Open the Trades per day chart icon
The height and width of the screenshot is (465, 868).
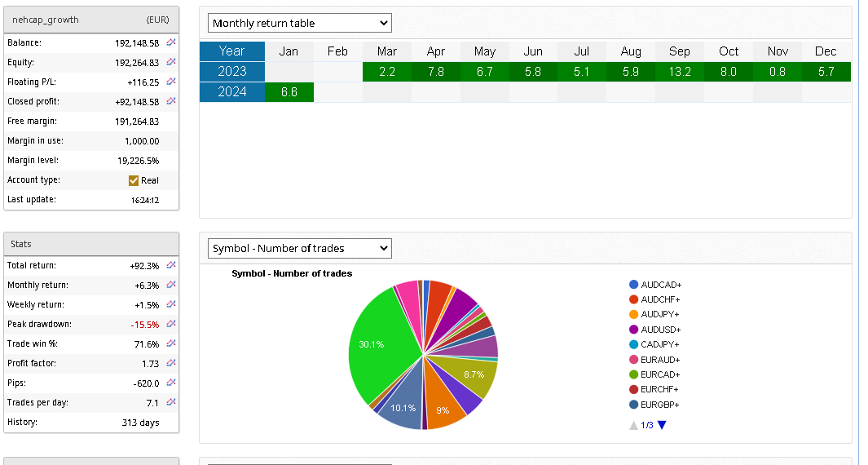pos(171,402)
